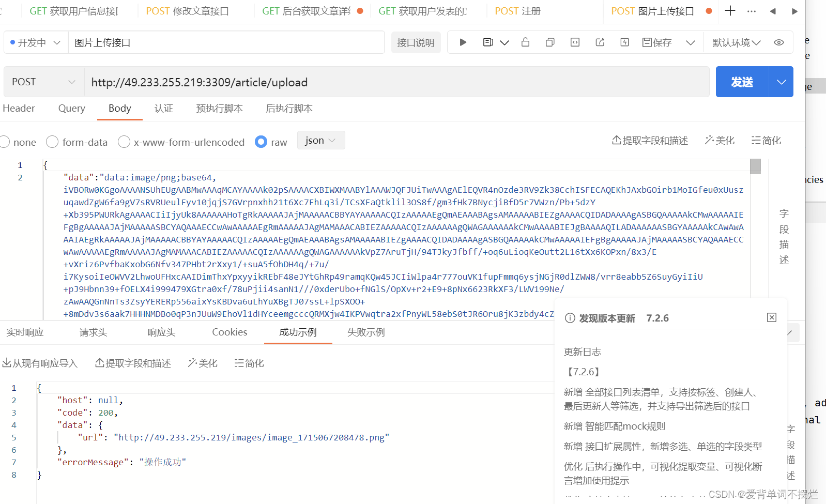
Task: Click the 保存 save button
Action: tap(657, 42)
